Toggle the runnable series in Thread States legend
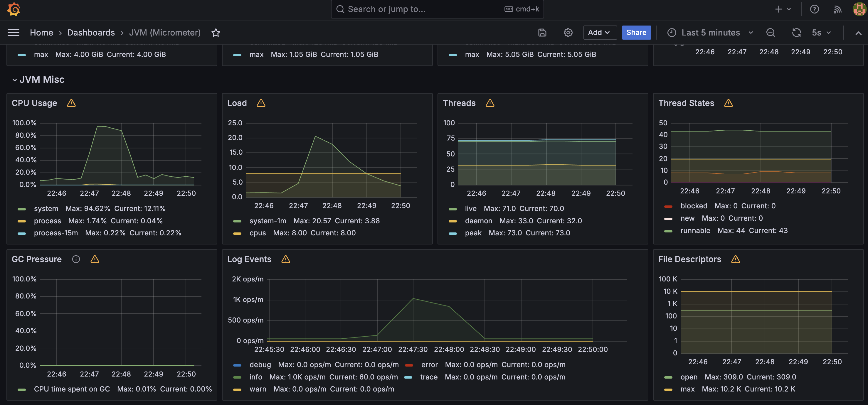Image resolution: width=868 pixels, height=405 pixels. pyautogui.click(x=695, y=231)
